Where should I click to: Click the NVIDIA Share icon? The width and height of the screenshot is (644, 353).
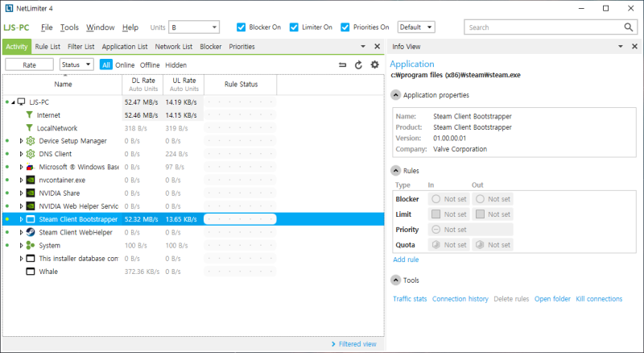click(31, 193)
